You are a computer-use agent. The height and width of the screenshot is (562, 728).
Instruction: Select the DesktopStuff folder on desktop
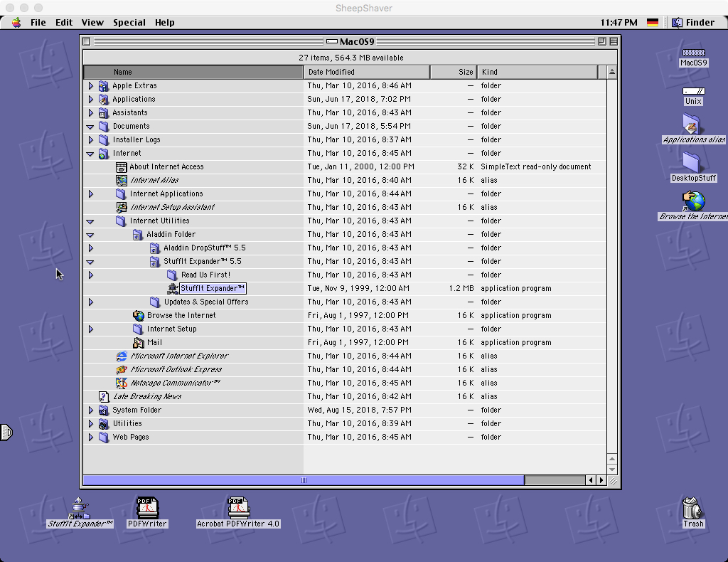point(691,163)
